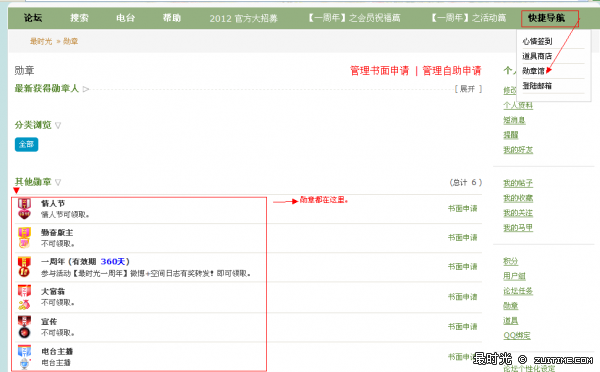Click the 大富翁 medal icon
The height and width of the screenshot is (372, 600).
[24, 297]
